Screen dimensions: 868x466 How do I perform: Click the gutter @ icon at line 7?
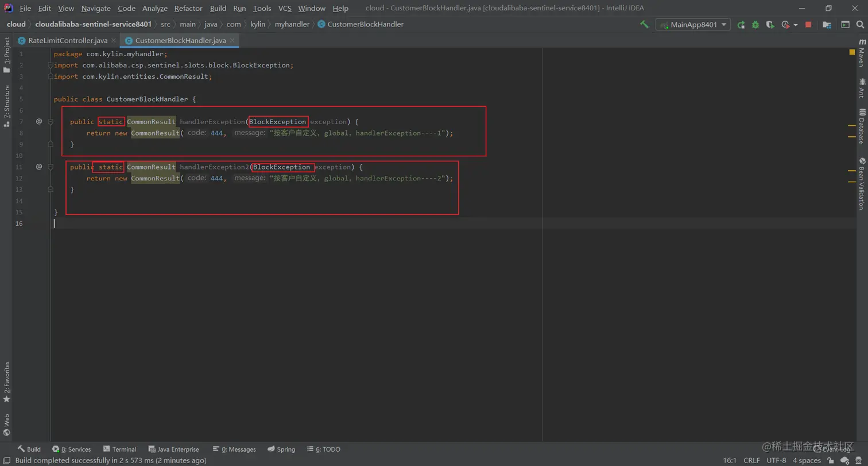pos(39,121)
